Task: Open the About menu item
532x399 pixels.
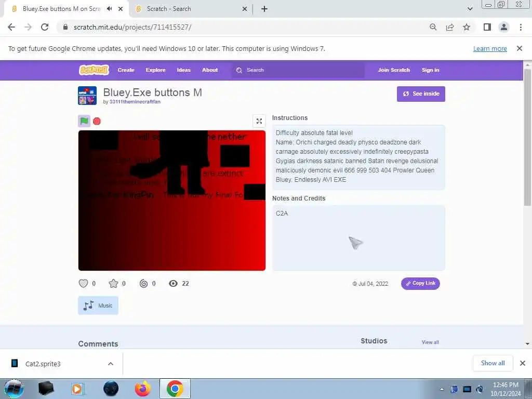Action: 210,70
